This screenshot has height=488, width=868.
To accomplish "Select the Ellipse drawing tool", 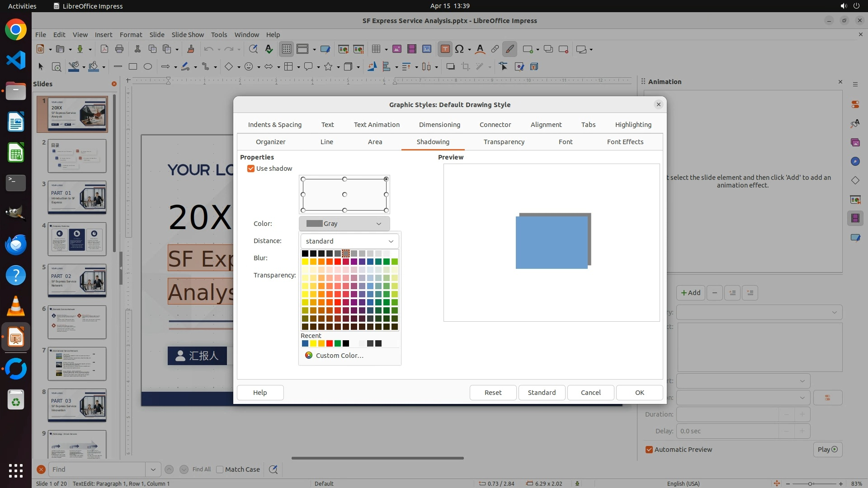I will 148,67.
